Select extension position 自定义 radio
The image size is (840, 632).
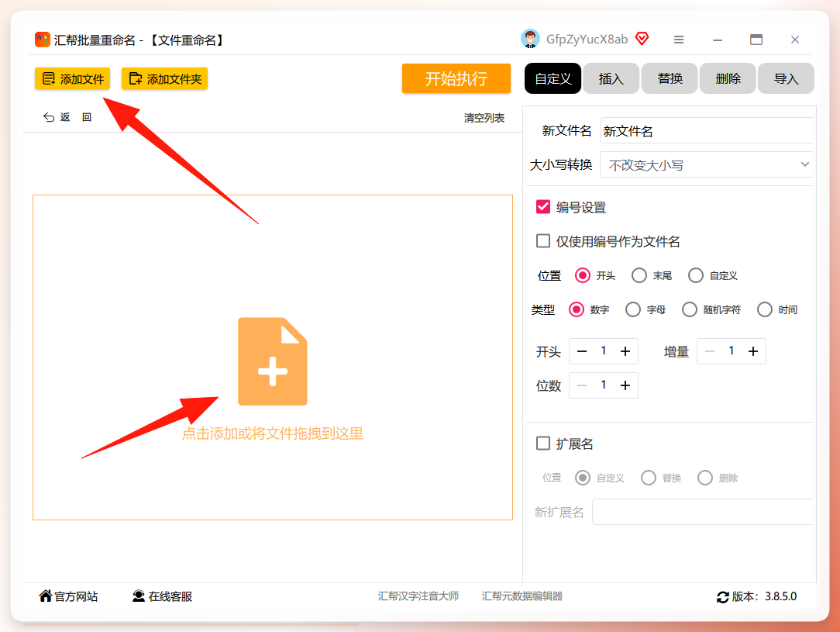pyautogui.click(x=583, y=478)
